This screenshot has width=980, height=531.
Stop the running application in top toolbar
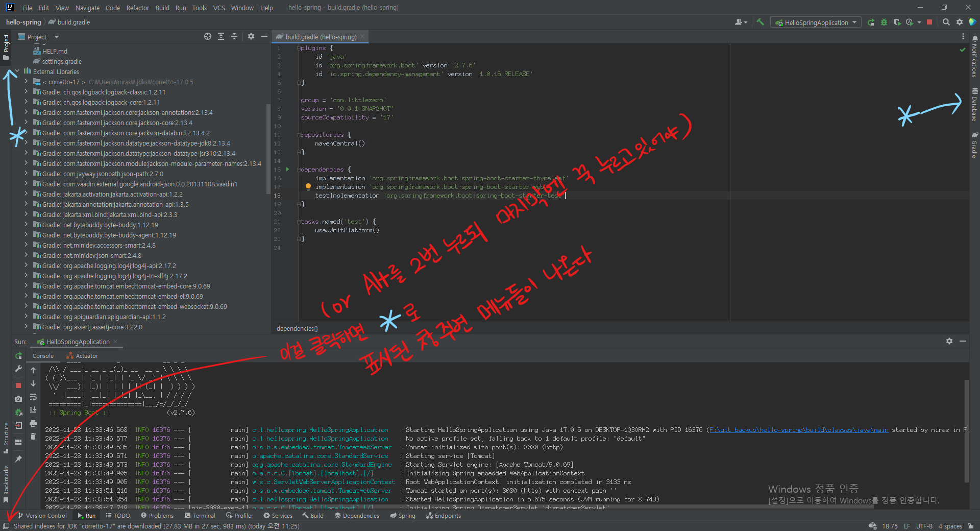(x=929, y=22)
